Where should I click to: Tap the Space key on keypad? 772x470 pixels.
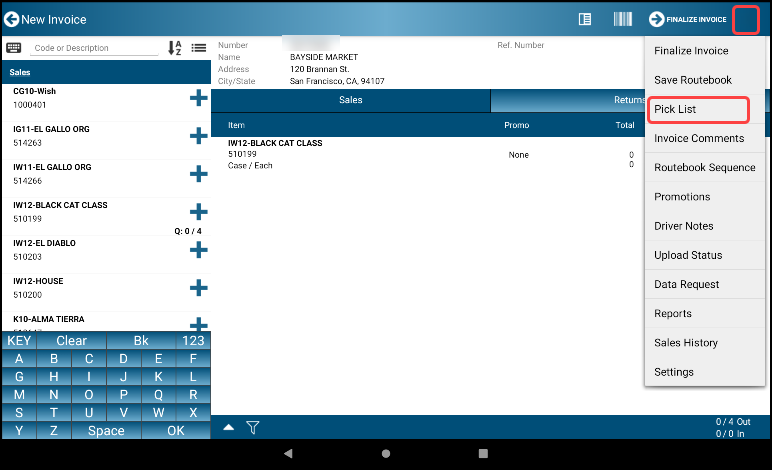click(x=106, y=431)
